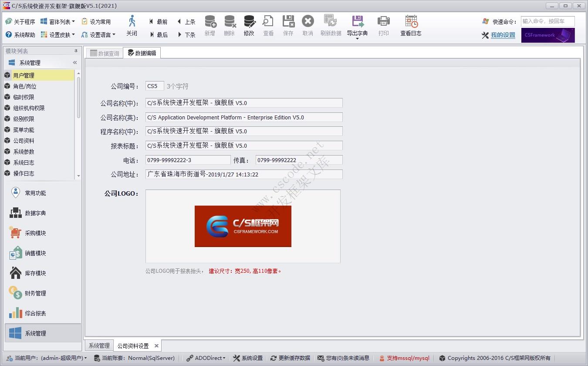Switch to the 数据查询 tab
This screenshot has height=366, width=588.
coord(104,53)
